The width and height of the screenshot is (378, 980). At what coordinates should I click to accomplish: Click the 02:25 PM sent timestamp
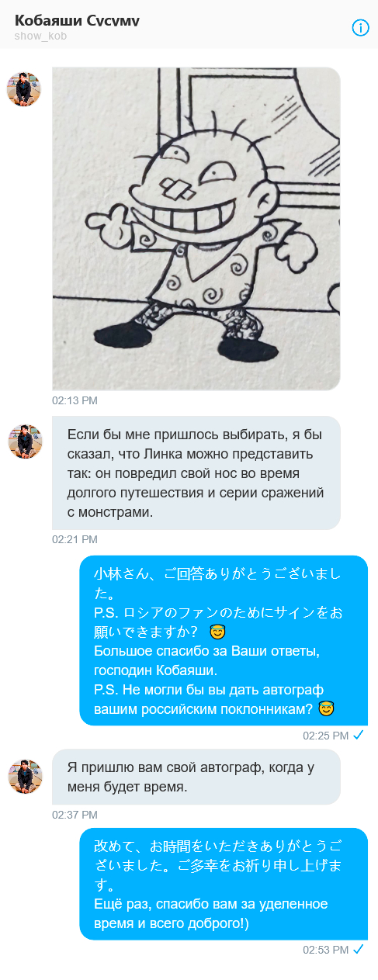[325, 735]
